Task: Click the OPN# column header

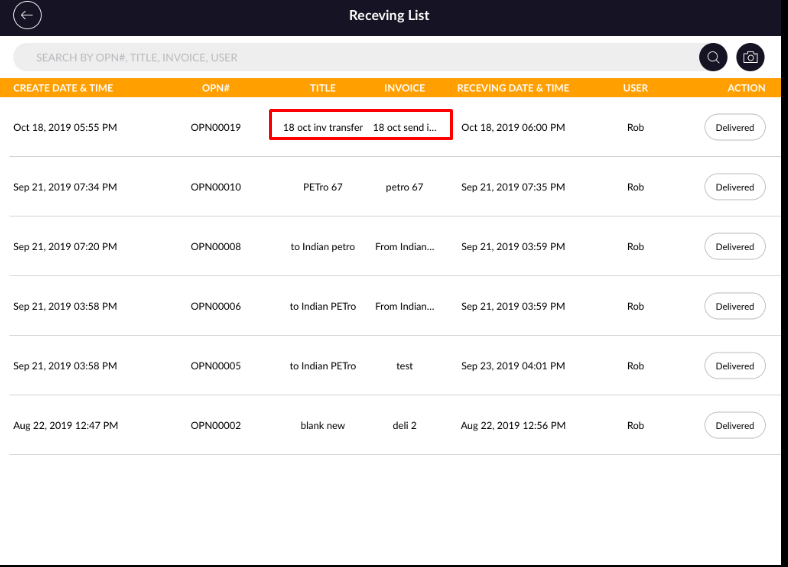Action: (x=216, y=88)
